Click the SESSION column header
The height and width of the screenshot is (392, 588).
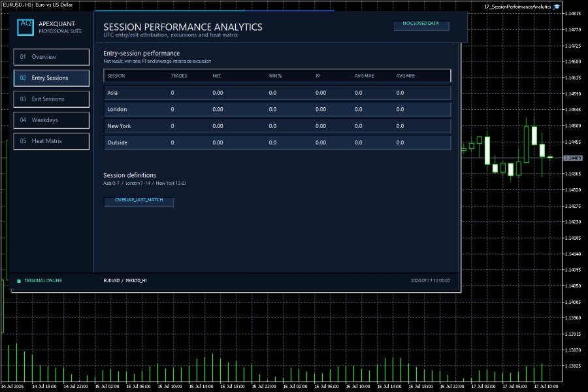click(116, 76)
